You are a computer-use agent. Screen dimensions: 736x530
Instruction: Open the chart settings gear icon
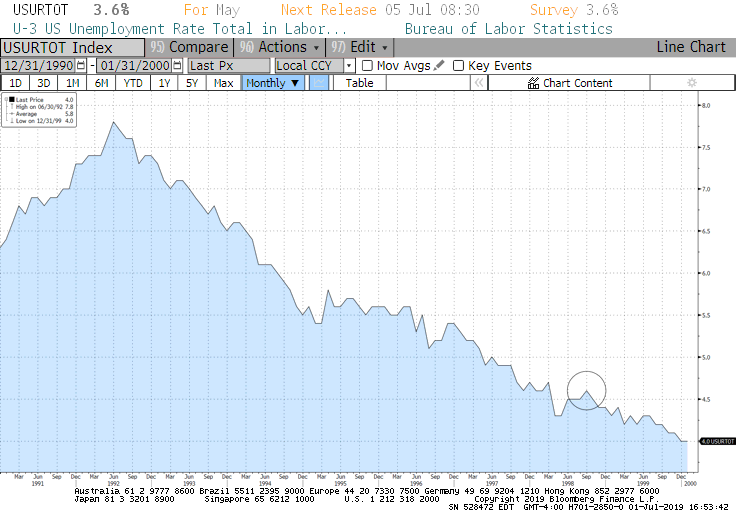690,83
